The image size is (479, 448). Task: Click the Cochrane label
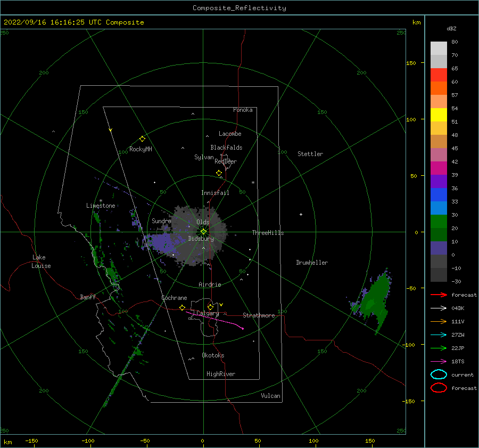point(174,298)
